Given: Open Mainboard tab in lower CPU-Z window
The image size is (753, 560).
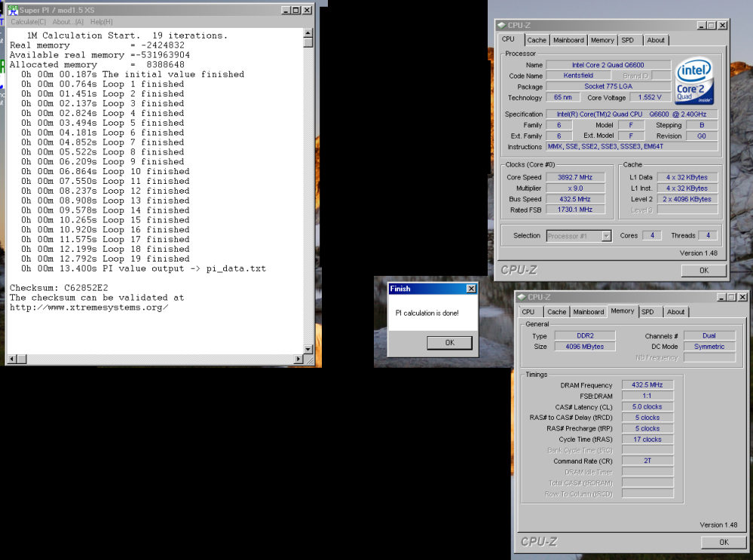Looking at the screenshot, I should (x=589, y=312).
